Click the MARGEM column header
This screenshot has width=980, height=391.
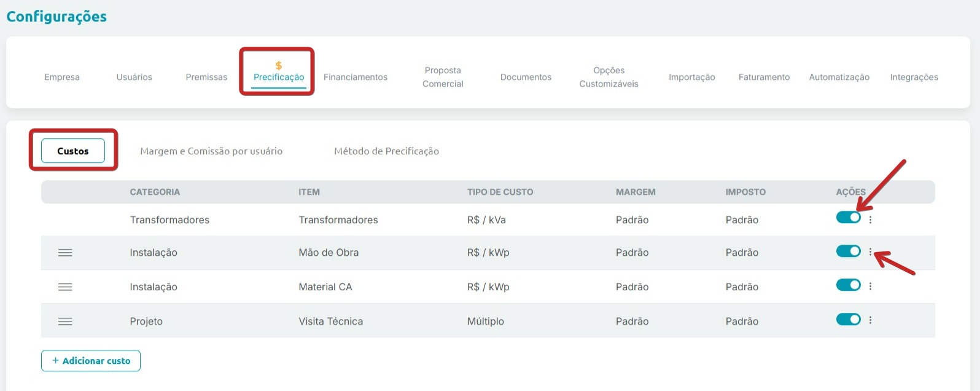(636, 192)
